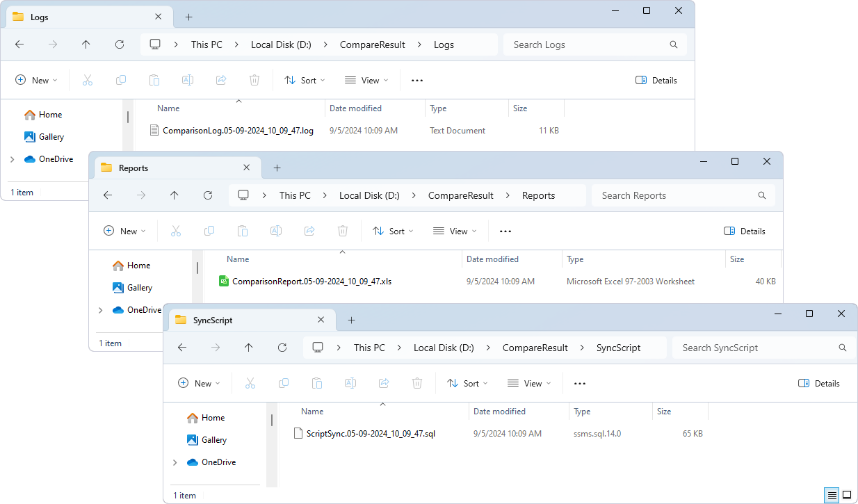Click the Search Logs field
The height and width of the screenshot is (504, 858).
tap(595, 44)
